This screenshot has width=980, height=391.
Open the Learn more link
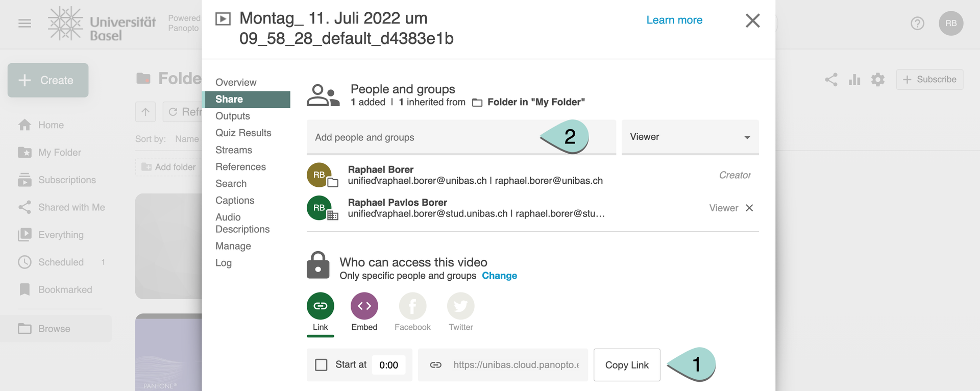click(x=674, y=20)
